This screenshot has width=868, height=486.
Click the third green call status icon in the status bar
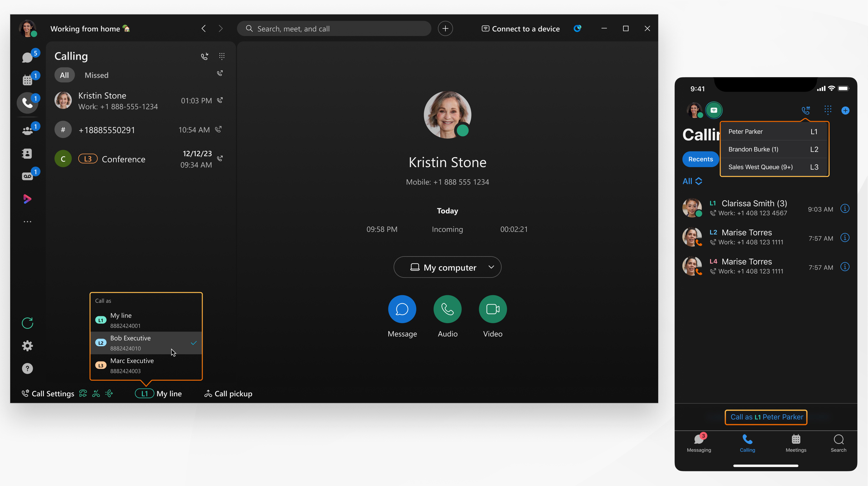[109, 393]
